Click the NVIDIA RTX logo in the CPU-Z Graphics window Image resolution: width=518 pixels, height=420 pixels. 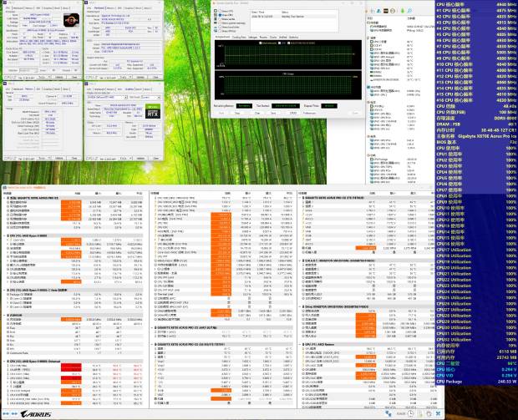[x=153, y=111]
